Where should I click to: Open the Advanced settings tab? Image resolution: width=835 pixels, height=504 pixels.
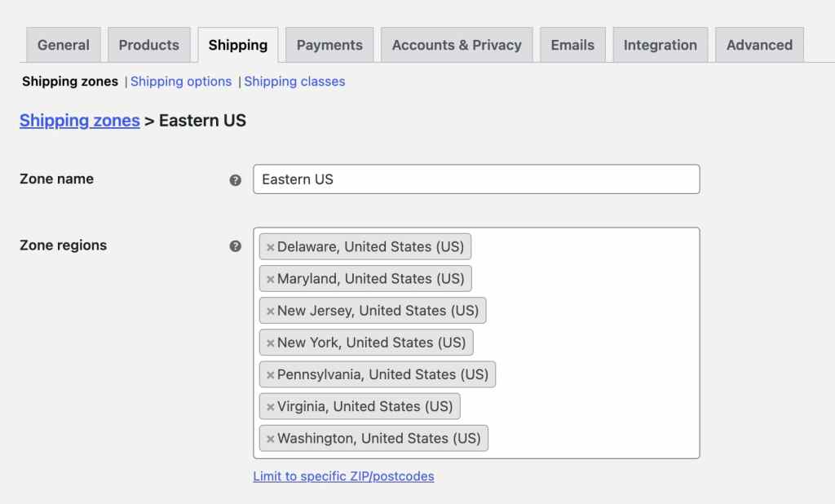759,45
